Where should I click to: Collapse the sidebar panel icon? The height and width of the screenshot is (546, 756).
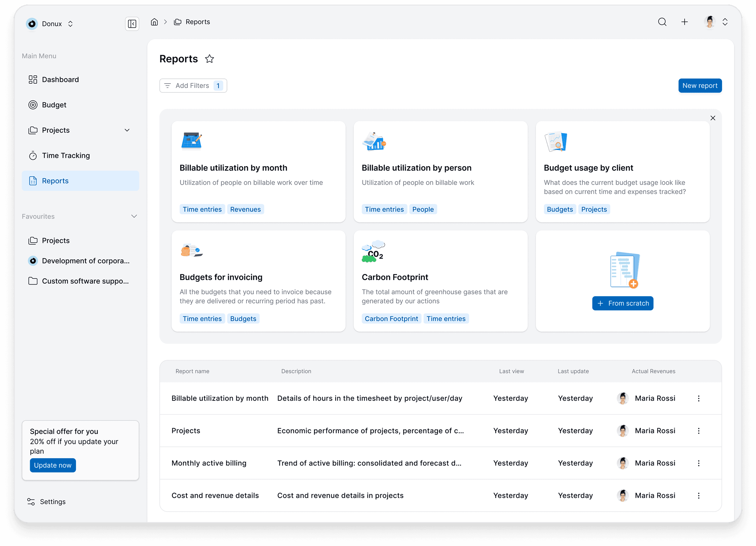[x=132, y=24]
